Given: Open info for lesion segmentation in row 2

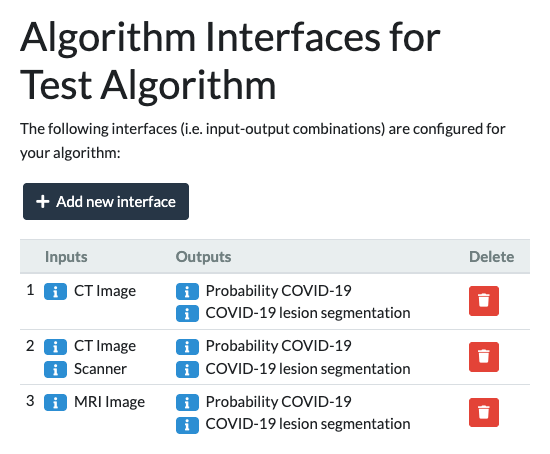Looking at the screenshot, I should [187, 369].
